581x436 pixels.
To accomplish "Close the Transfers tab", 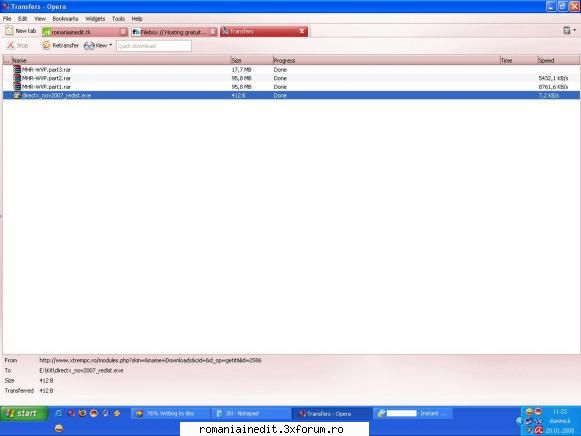I will pos(302,31).
